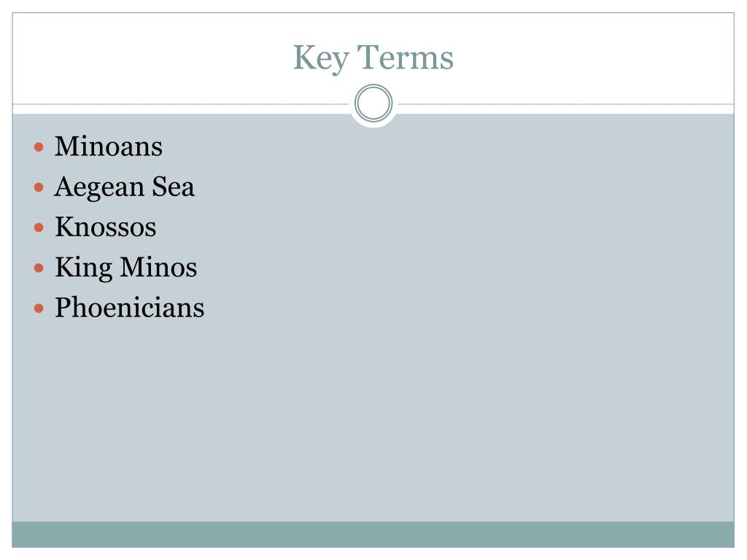Click the orange bullet beside Phoenicians
This screenshot has width=747, height=560.
[39, 308]
